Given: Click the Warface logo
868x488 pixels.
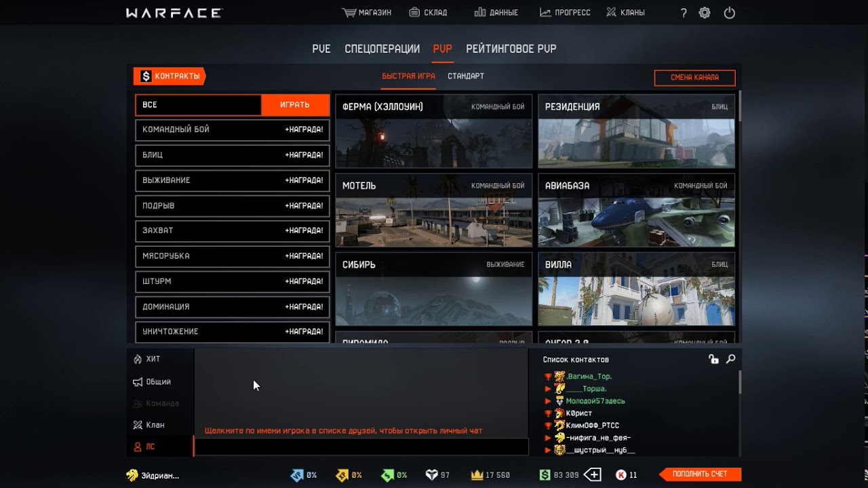Looking at the screenshot, I should [174, 13].
